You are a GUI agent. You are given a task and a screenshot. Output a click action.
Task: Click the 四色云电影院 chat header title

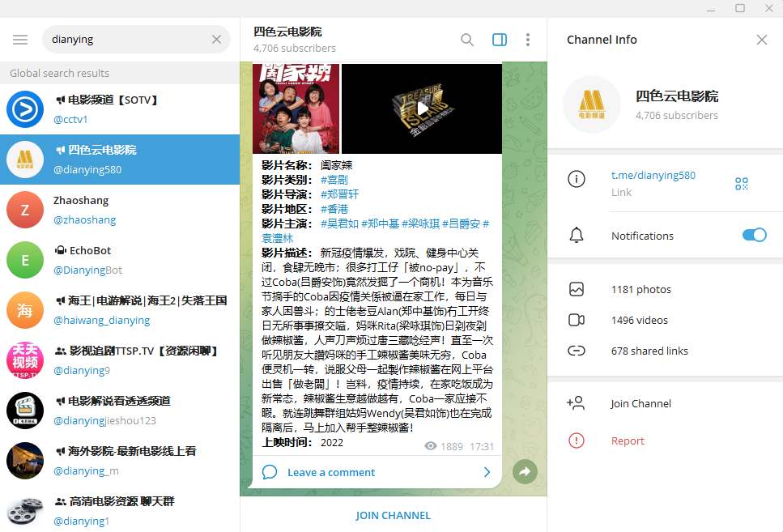tap(287, 32)
